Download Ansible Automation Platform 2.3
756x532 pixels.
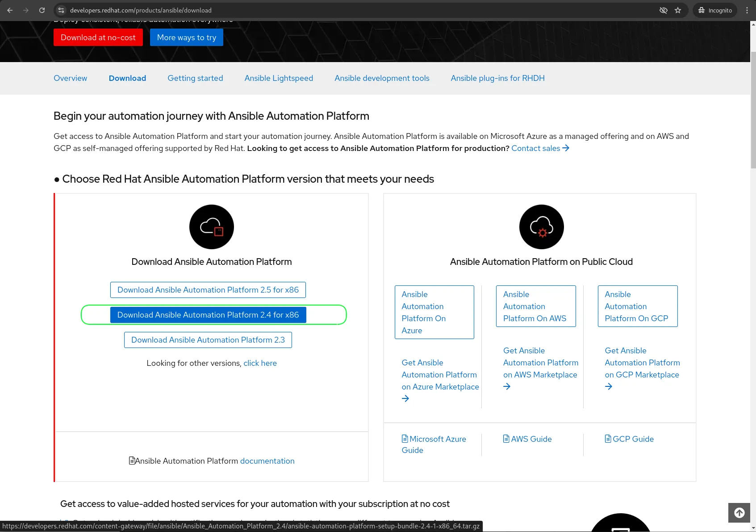208,340
